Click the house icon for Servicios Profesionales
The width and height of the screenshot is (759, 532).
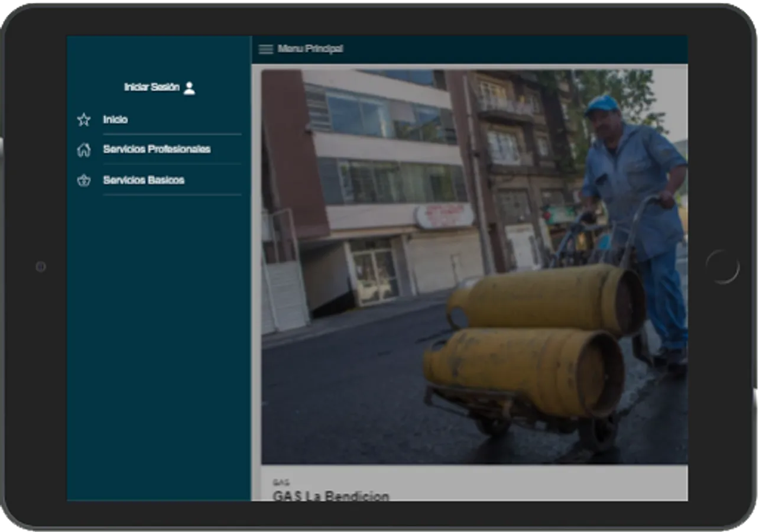tap(84, 150)
